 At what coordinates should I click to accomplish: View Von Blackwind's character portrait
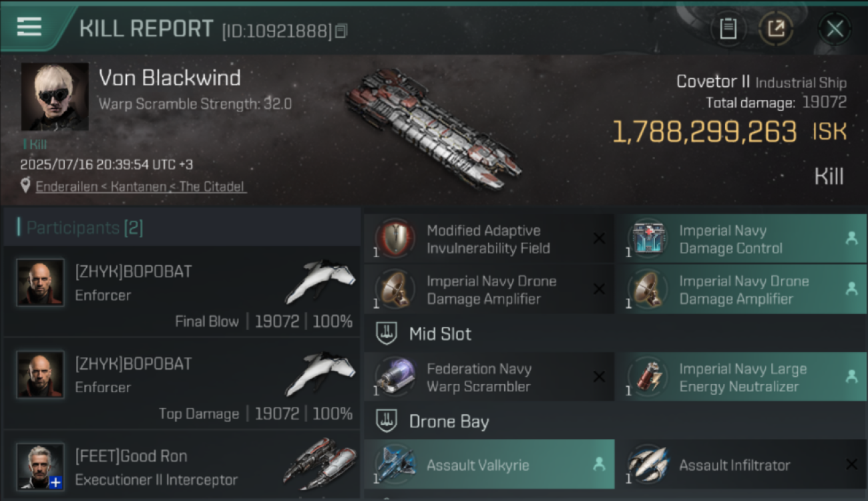(55, 96)
